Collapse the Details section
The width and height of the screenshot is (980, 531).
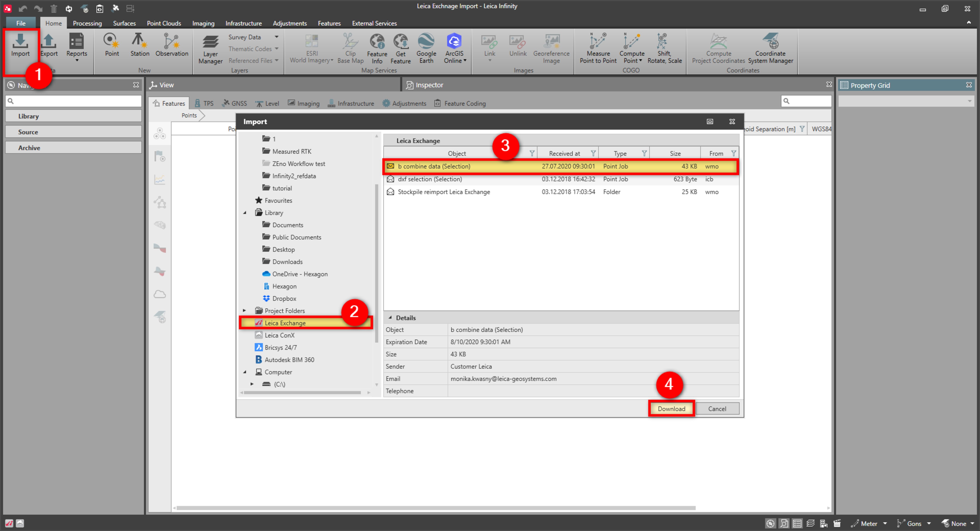coord(390,317)
